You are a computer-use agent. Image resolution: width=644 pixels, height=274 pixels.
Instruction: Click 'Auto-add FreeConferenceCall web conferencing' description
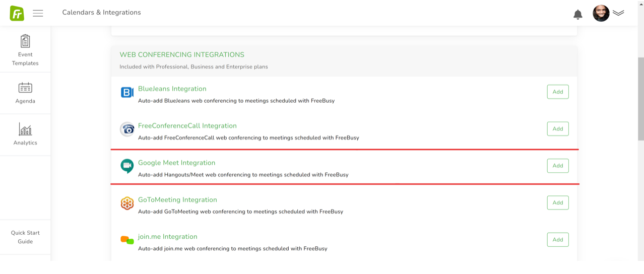[x=248, y=138]
